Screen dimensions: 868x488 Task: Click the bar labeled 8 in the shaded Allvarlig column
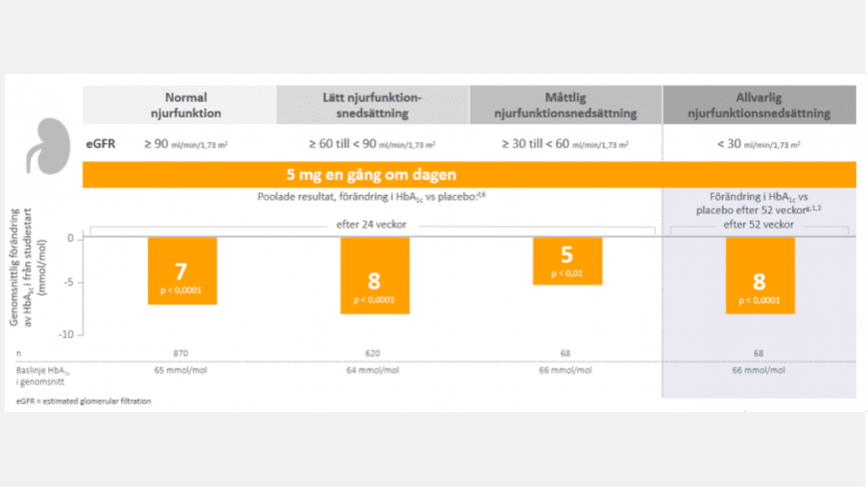coord(760,276)
